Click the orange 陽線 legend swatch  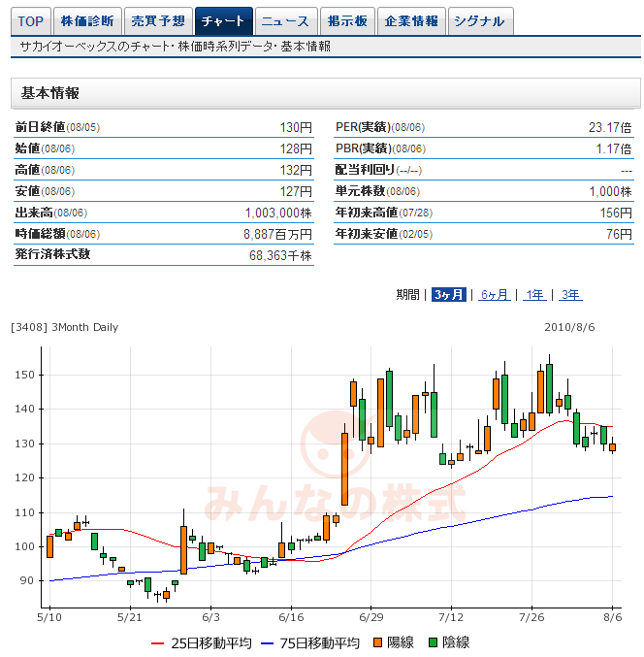[376, 642]
